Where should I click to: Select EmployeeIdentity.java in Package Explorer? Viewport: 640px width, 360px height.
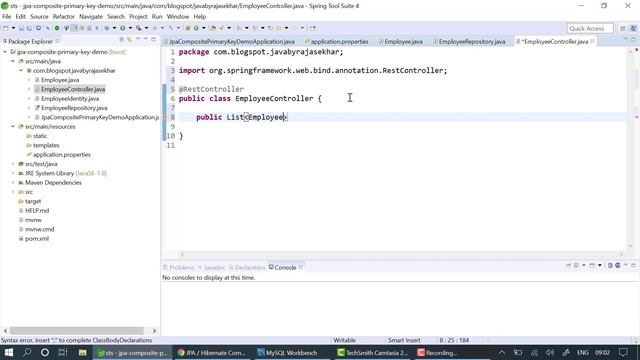coord(70,99)
